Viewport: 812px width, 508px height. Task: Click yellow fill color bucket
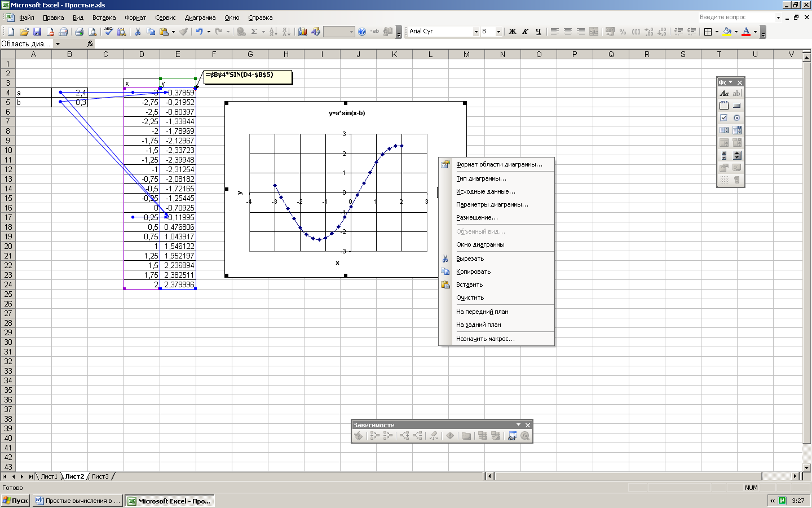pos(727,32)
